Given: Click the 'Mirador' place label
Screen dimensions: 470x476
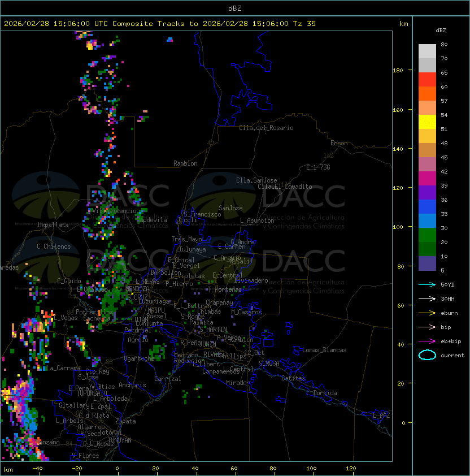Looking at the screenshot, I should (238, 383).
